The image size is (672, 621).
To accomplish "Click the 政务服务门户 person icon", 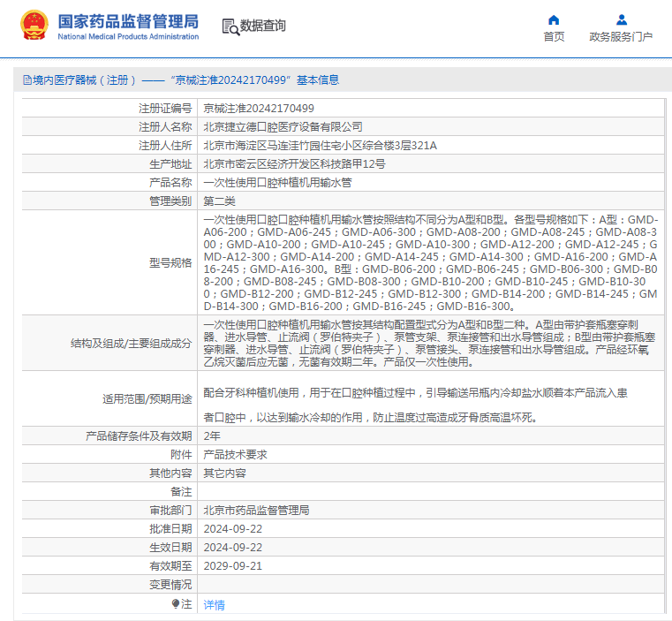I will point(621,20).
